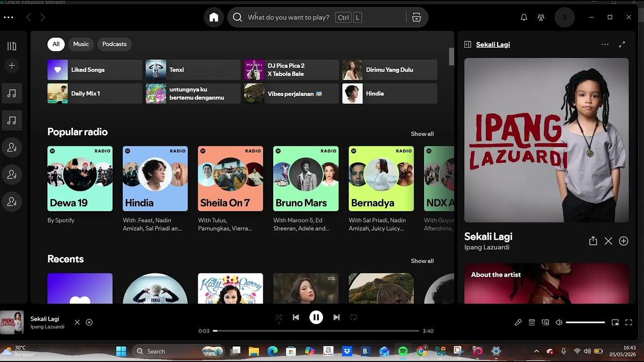Screen dimensions: 644x362
Task: Open the Sheila On 7 radio card
Action: (230, 189)
